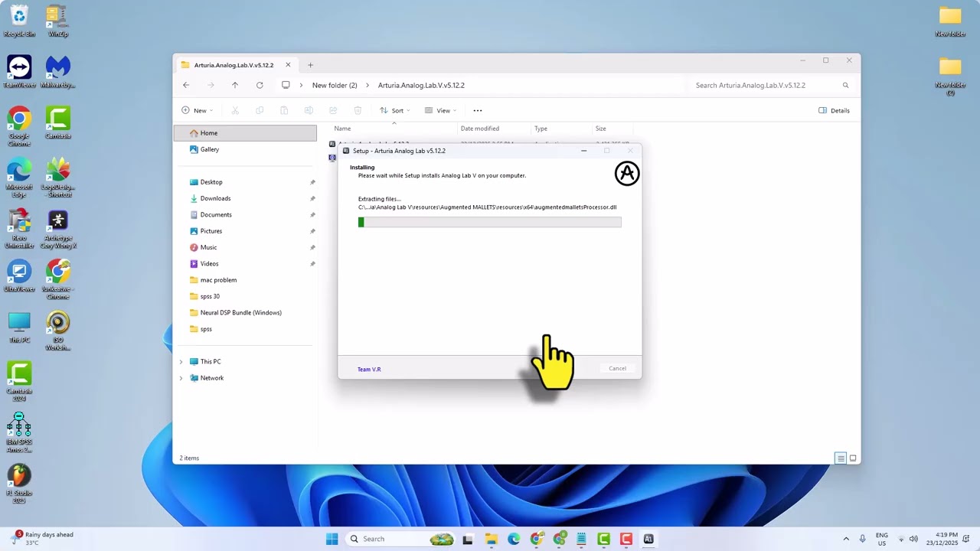Viewport: 980px width, 551px height.
Task: Refresh the File Explorer folder view
Action: (x=260, y=85)
